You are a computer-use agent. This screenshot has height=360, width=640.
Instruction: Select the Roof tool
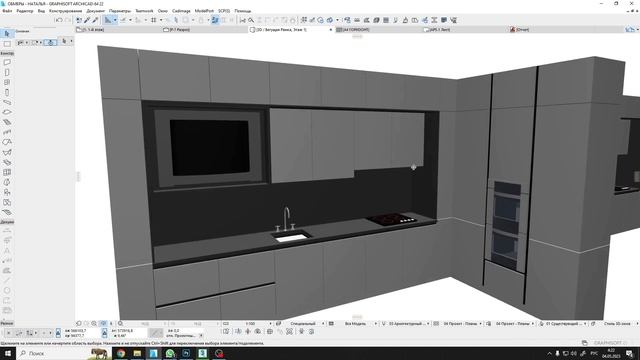(7, 142)
